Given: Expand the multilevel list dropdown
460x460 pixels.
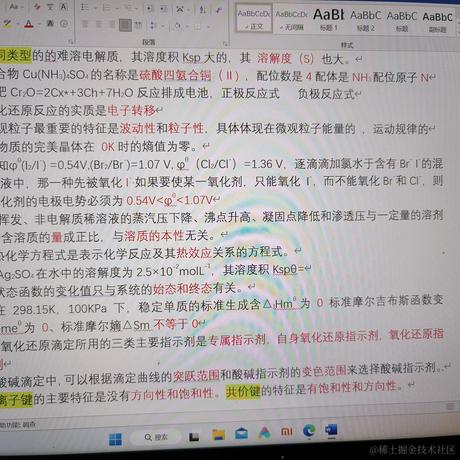Looking at the screenshot, I should tap(136, 8).
